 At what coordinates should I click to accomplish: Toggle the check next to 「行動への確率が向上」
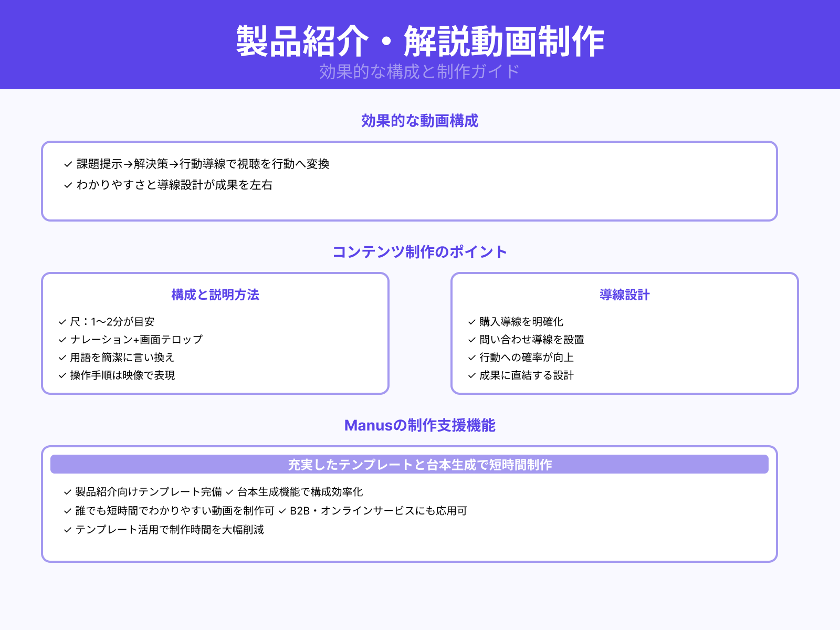[470, 358]
